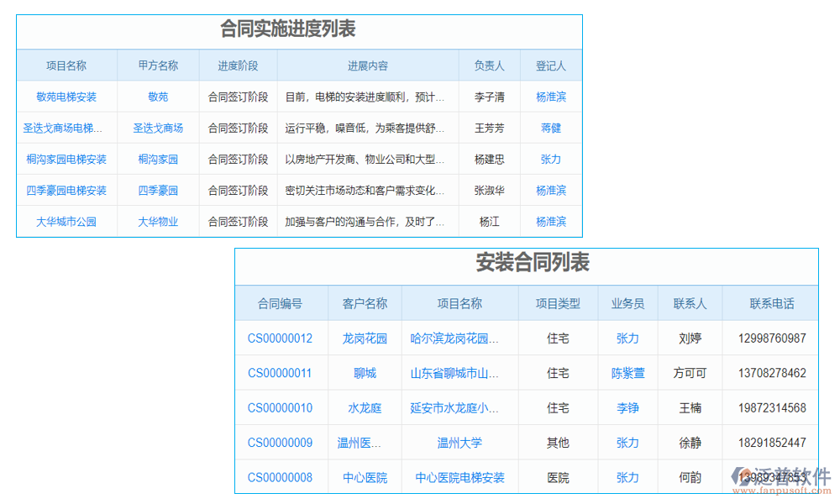Click the 联系电话 column header
Image resolution: width=840 pixels, height=504 pixels.
tap(770, 302)
